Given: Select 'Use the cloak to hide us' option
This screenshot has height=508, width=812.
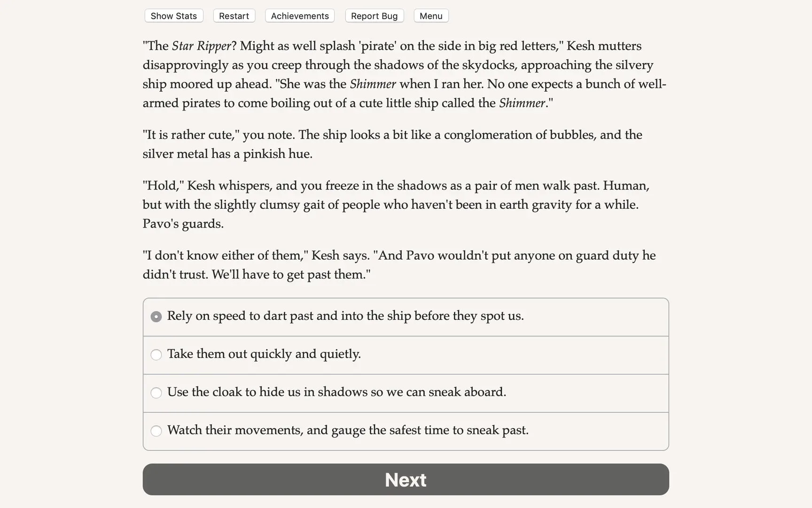Looking at the screenshot, I should [156, 393].
